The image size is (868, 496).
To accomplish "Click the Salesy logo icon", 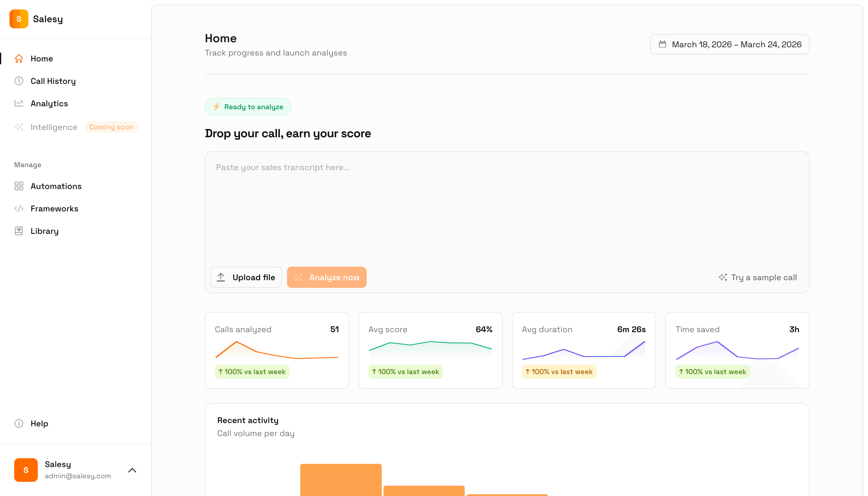I will (x=19, y=19).
